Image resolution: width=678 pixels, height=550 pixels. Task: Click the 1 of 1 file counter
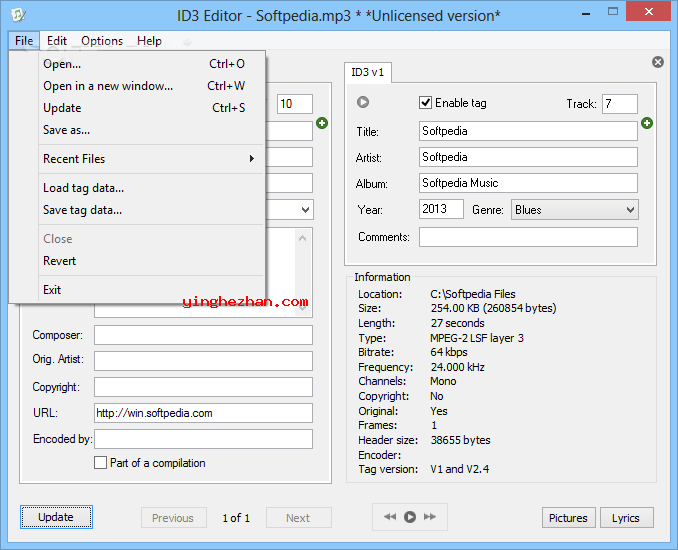(236, 518)
